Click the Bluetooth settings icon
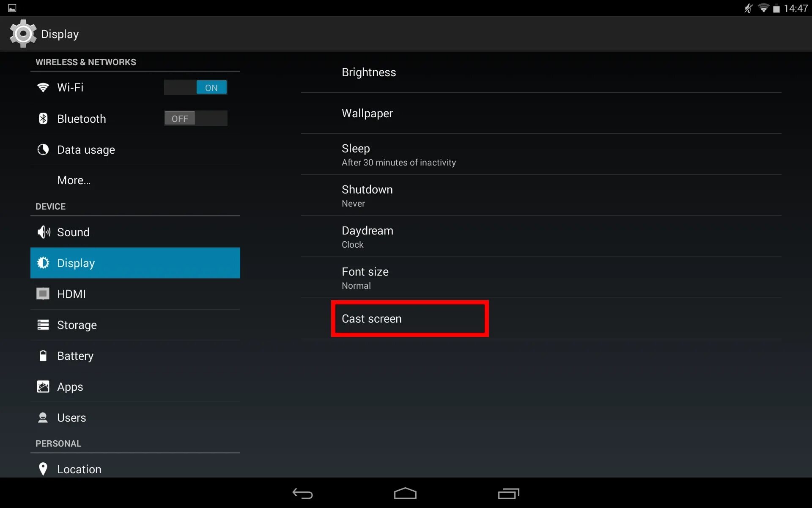The width and height of the screenshot is (812, 508). click(x=44, y=118)
